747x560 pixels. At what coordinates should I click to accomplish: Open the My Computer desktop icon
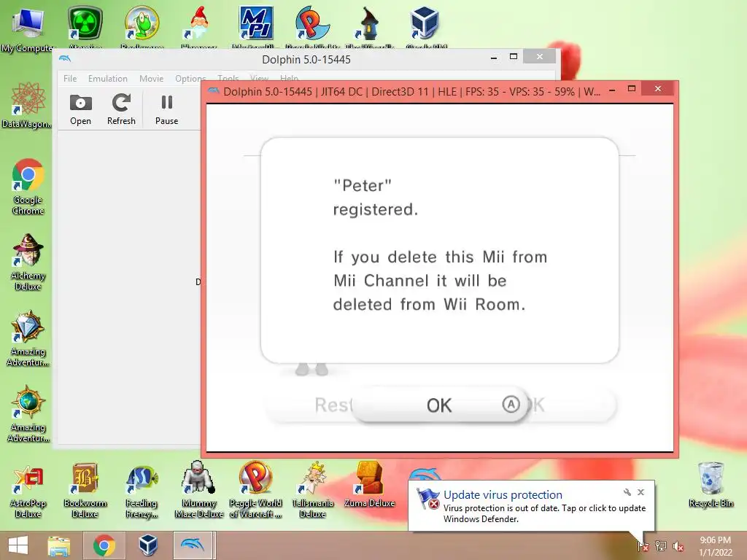(x=28, y=28)
